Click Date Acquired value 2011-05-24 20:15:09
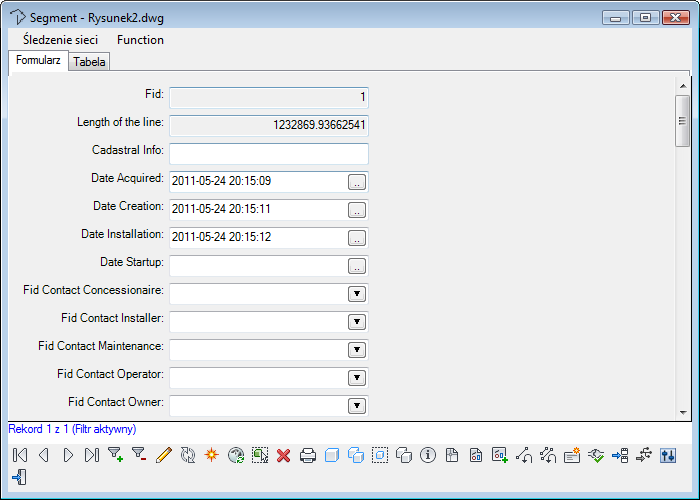The image size is (700, 500). (x=221, y=181)
